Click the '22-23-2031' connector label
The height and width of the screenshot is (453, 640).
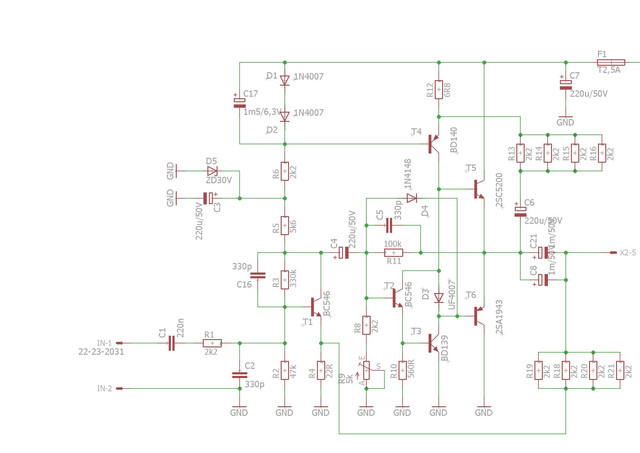(x=101, y=352)
